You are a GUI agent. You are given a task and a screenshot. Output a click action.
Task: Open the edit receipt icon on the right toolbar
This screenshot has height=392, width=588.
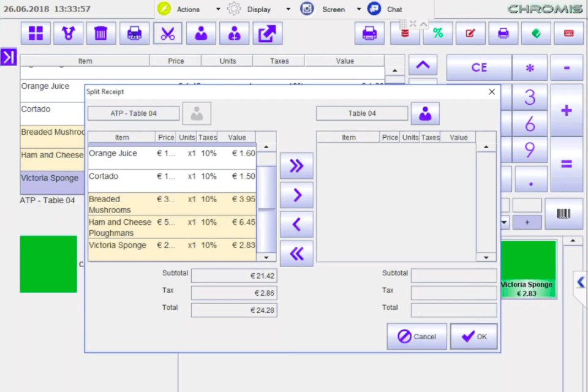tap(470, 33)
